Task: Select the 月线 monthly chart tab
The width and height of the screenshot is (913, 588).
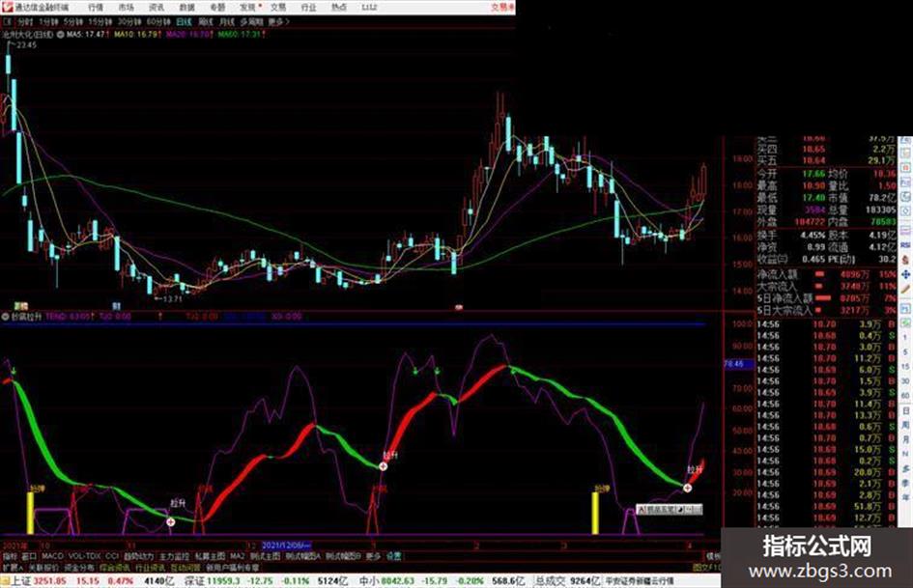Action: point(226,22)
